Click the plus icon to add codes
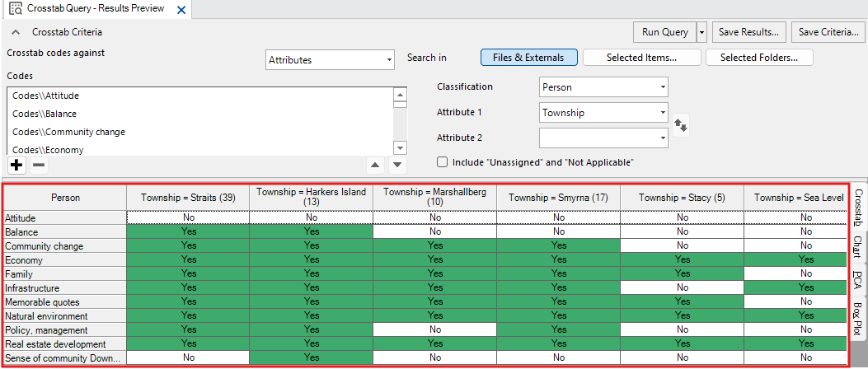 coord(17,164)
